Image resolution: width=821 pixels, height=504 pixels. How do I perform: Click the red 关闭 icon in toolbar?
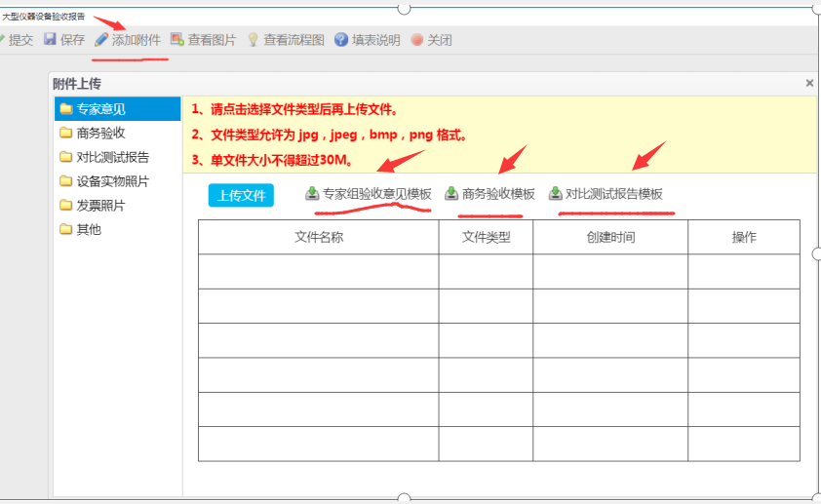417,40
